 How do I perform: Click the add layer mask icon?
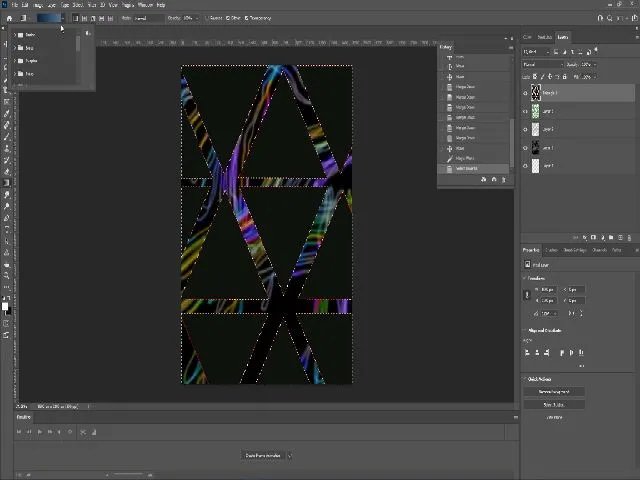point(593,238)
